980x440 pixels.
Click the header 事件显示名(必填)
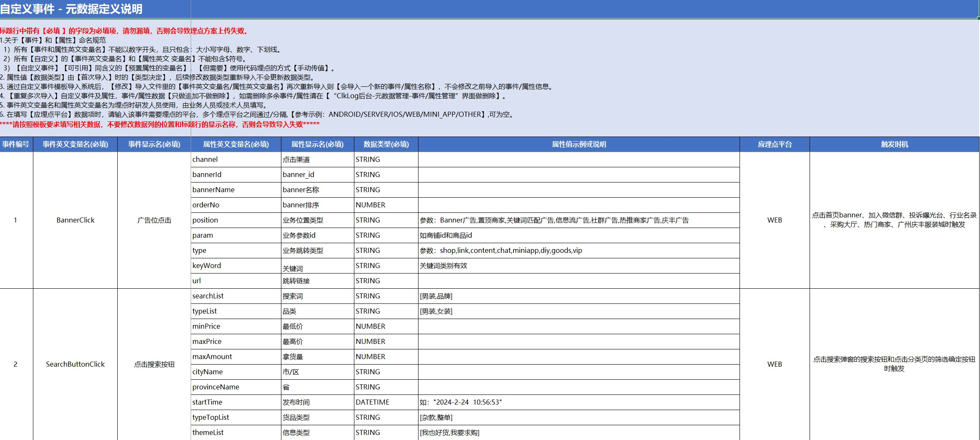coord(154,144)
